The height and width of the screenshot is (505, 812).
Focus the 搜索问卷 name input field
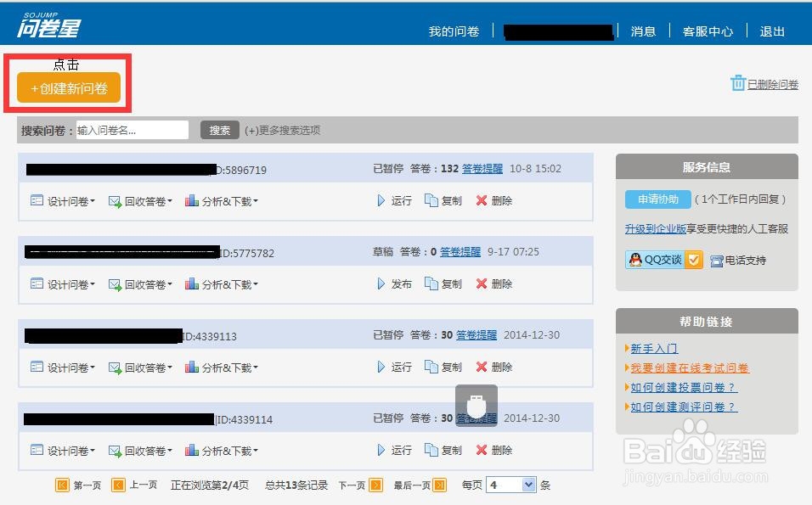click(132, 131)
